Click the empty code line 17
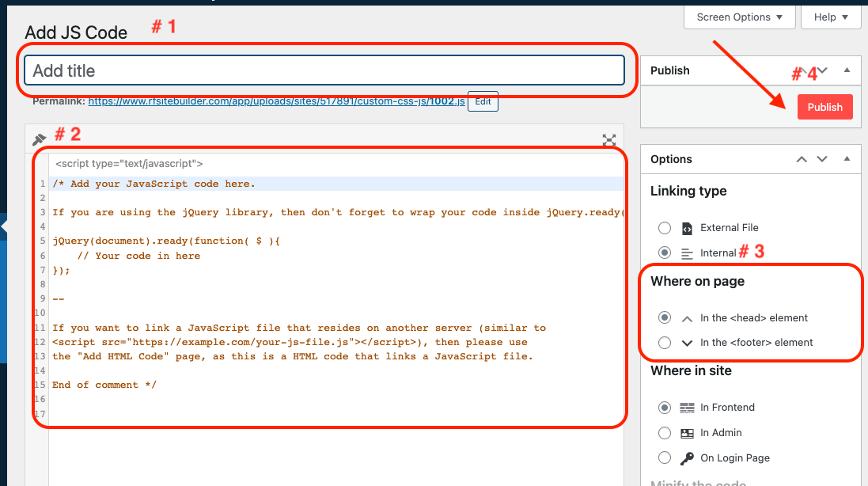This screenshot has width=868, height=486. click(x=336, y=414)
